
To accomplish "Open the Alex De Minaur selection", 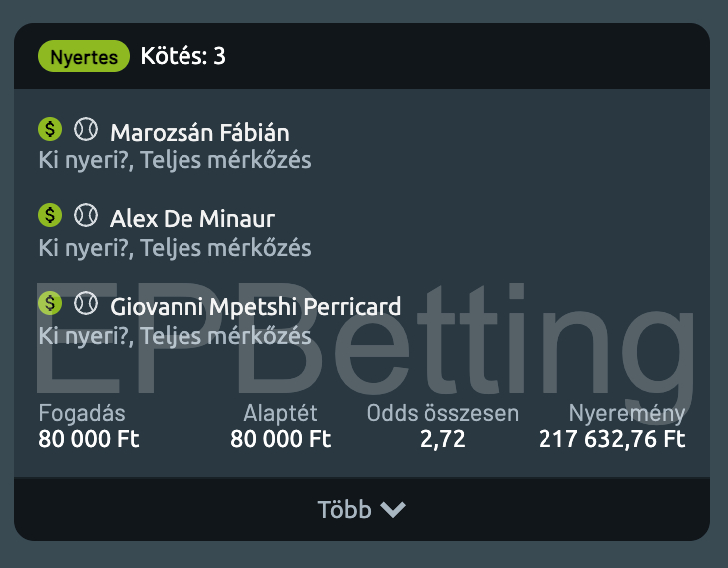I will [192, 219].
